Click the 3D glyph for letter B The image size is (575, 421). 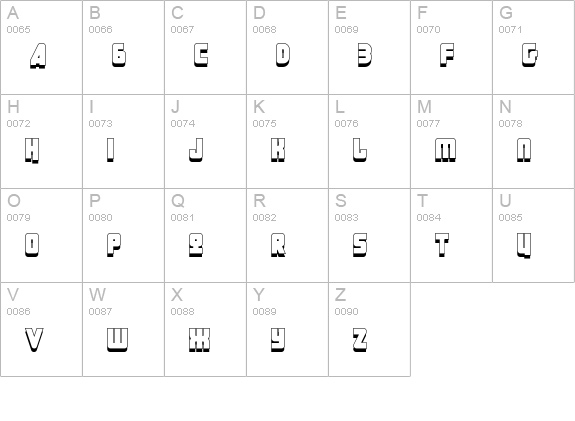pos(119,55)
